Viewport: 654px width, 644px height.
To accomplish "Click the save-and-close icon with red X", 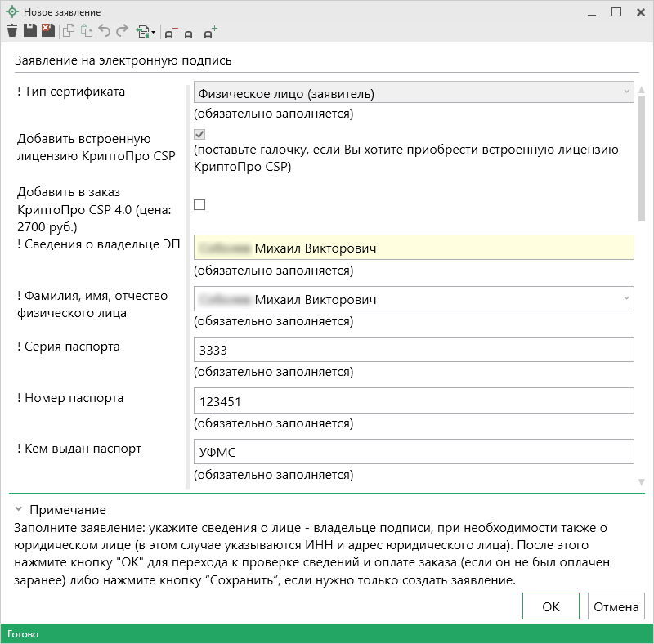I will click(x=47, y=32).
